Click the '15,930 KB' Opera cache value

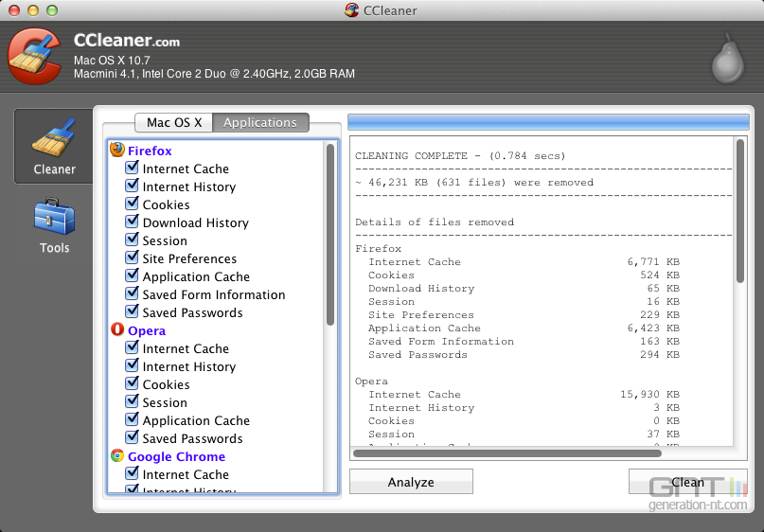point(649,395)
